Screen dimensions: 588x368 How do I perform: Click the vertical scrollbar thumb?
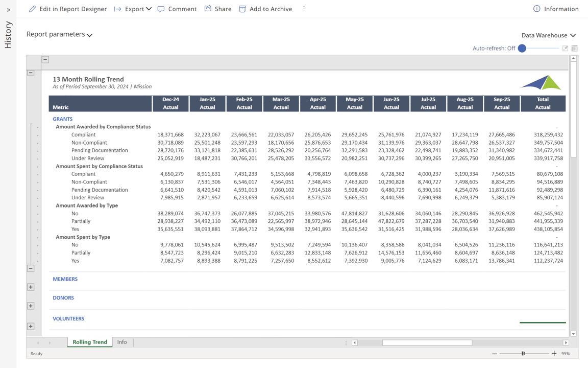click(x=573, y=110)
